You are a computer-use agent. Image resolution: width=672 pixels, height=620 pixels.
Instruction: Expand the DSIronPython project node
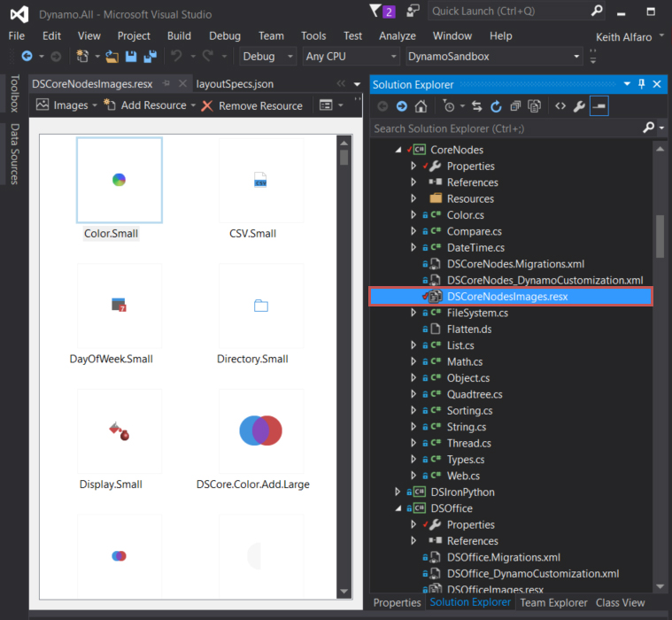point(399,492)
